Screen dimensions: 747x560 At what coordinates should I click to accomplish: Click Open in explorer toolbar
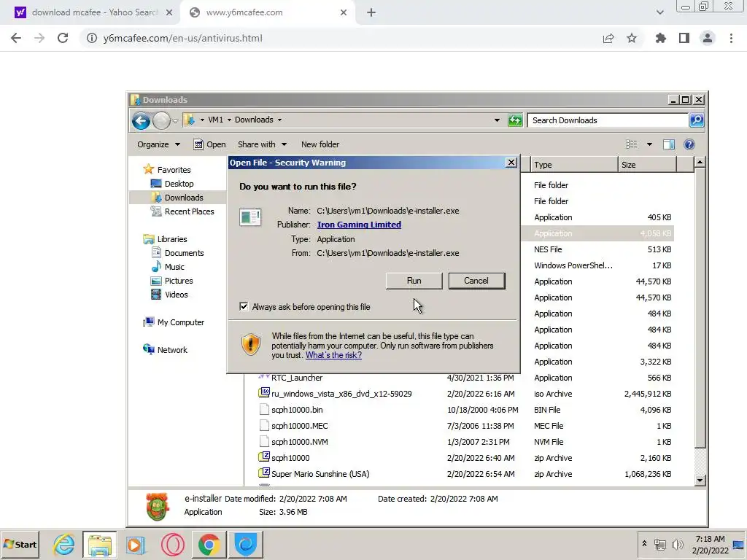pyautogui.click(x=209, y=144)
